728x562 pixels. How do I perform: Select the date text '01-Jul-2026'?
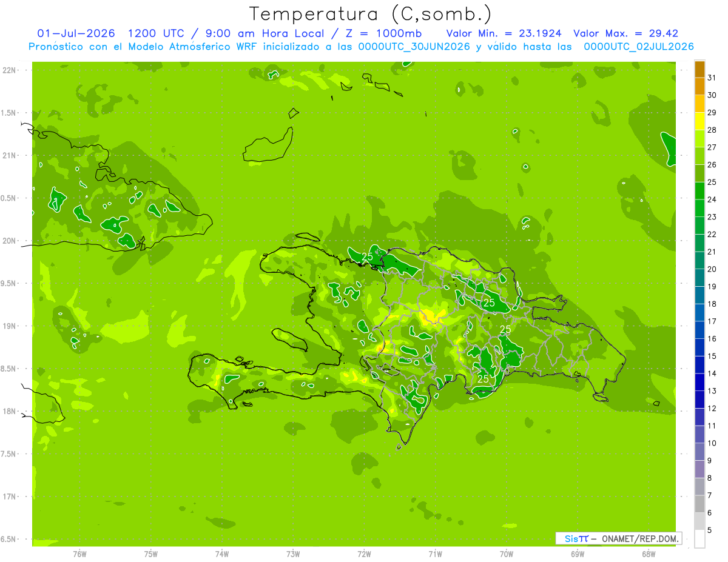(76, 33)
